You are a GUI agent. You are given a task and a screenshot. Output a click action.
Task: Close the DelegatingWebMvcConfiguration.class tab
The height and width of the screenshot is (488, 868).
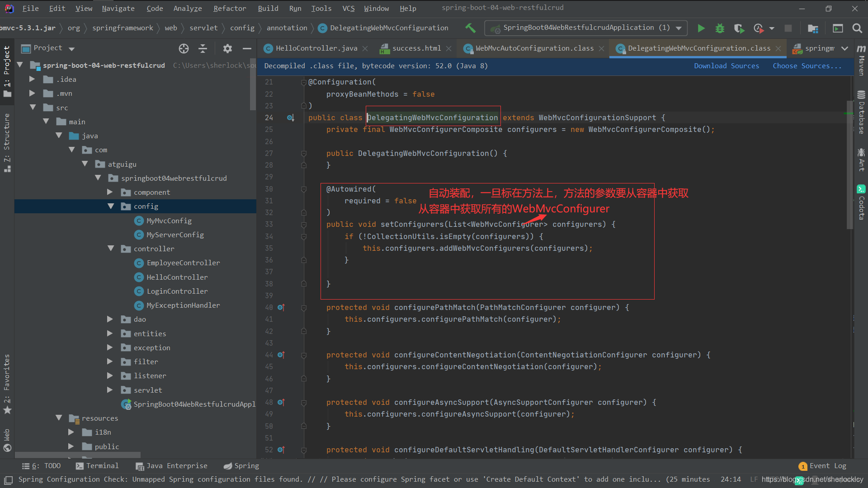[778, 48]
